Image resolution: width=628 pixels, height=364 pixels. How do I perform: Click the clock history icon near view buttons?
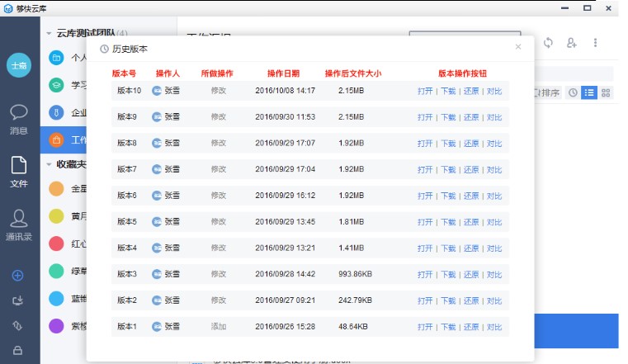point(573,92)
